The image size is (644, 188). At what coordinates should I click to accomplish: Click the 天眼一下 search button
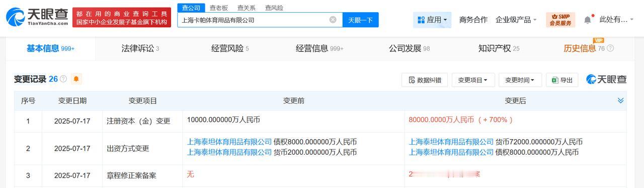tap(361, 20)
